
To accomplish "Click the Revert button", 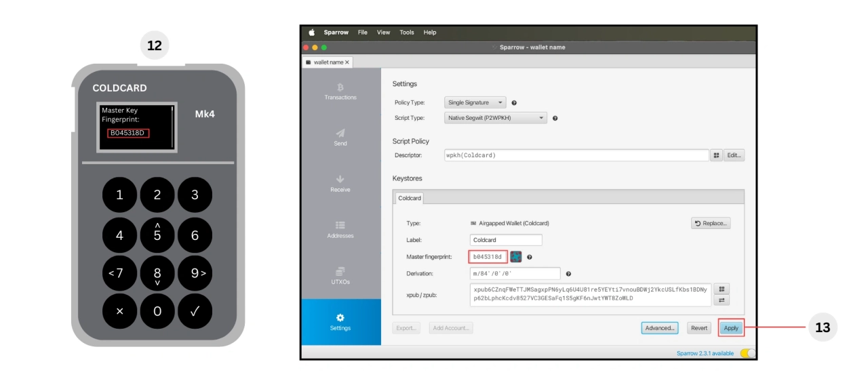I will 699,328.
